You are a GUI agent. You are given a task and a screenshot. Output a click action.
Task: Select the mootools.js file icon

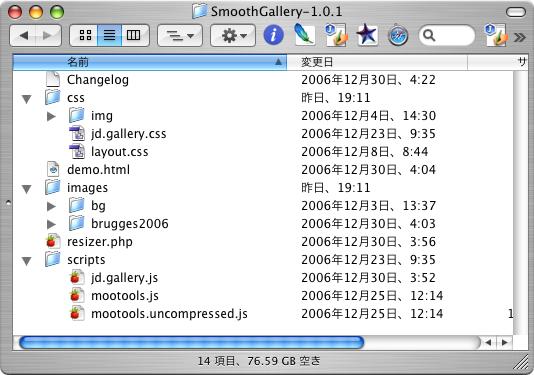tap(77, 296)
